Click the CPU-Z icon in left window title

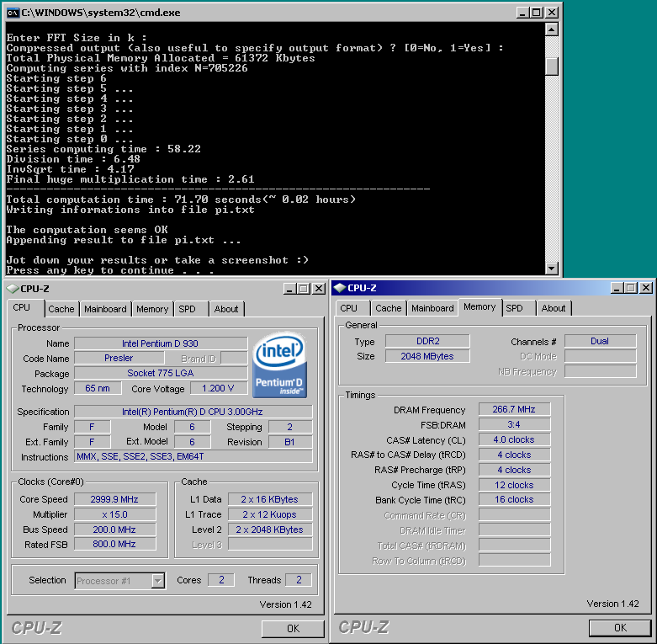(13, 289)
